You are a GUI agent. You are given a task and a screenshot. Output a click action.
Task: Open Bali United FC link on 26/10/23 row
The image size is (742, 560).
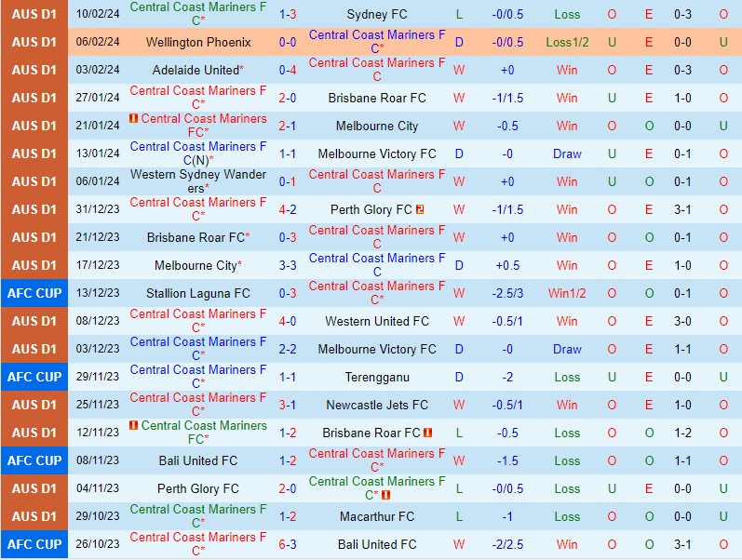point(377,544)
